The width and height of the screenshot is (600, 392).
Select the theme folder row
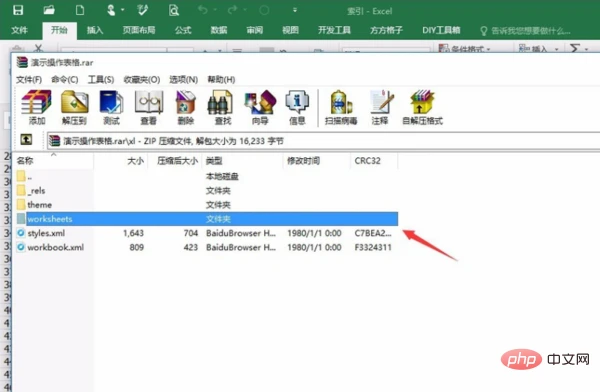pos(207,205)
